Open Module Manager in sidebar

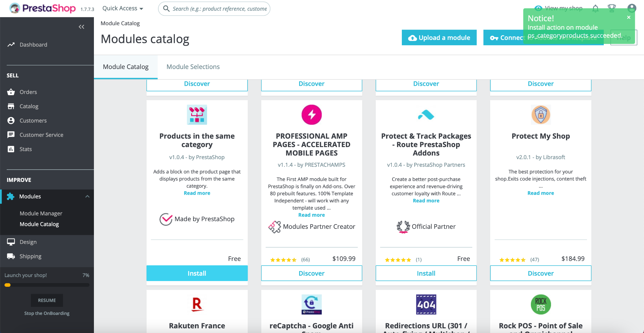click(x=41, y=213)
